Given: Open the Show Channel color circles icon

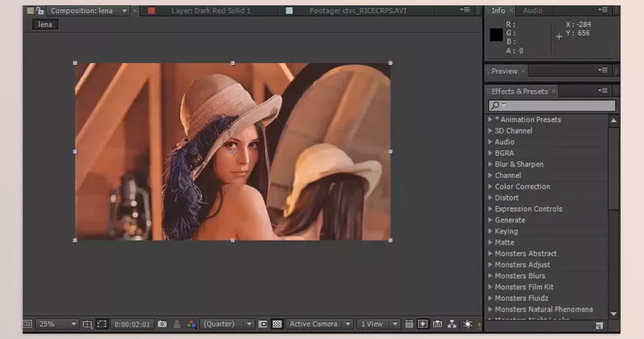Looking at the screenshot, I should [191, 324].
